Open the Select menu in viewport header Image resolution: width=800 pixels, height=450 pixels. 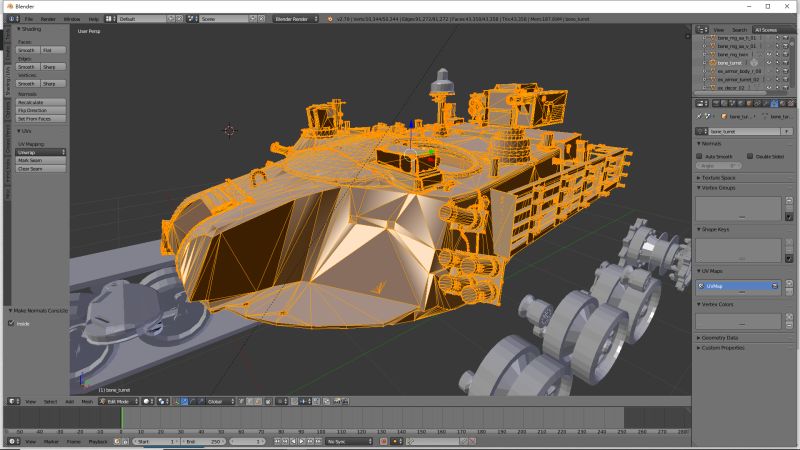click(50, 402)
